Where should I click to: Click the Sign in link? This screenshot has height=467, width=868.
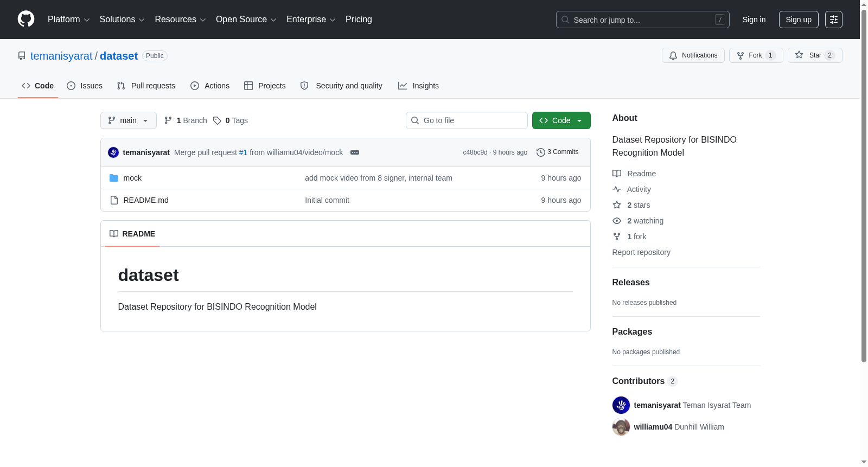pyautogui.click(x=754, y=20)
